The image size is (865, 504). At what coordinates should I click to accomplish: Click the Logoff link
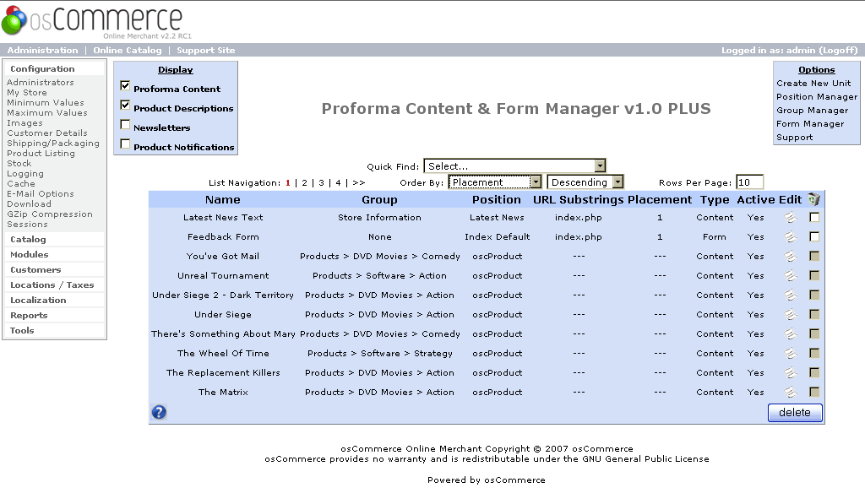pos(839,50)
